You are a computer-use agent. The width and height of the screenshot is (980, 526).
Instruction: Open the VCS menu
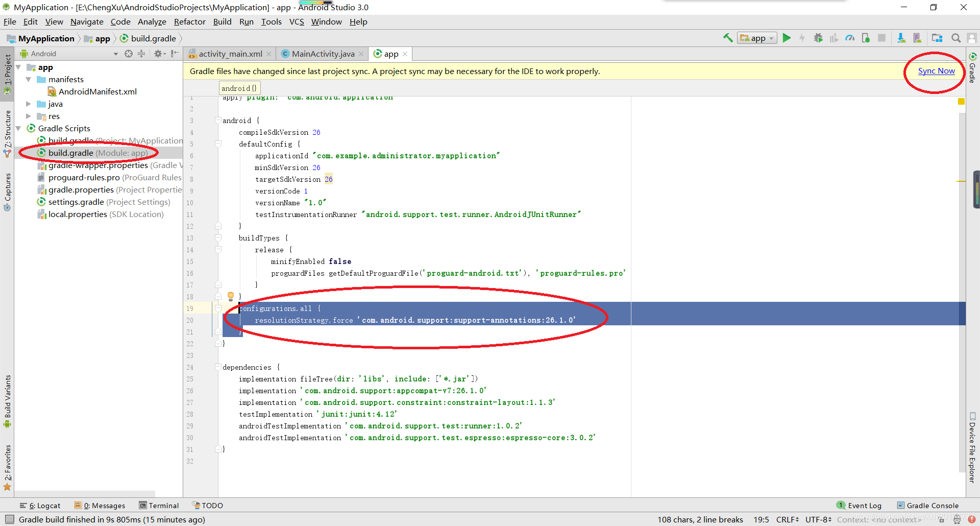click(297, 21)
